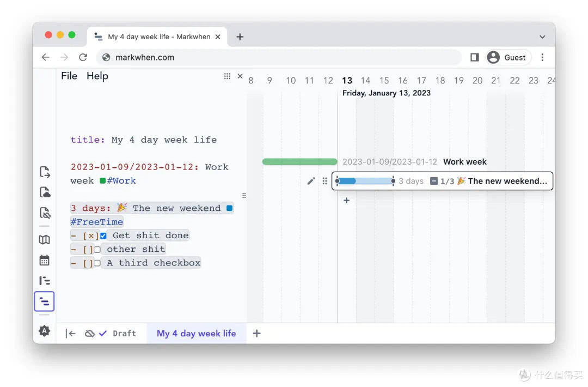
Task: Click the green Work week timeline bar
Action: 299,162
